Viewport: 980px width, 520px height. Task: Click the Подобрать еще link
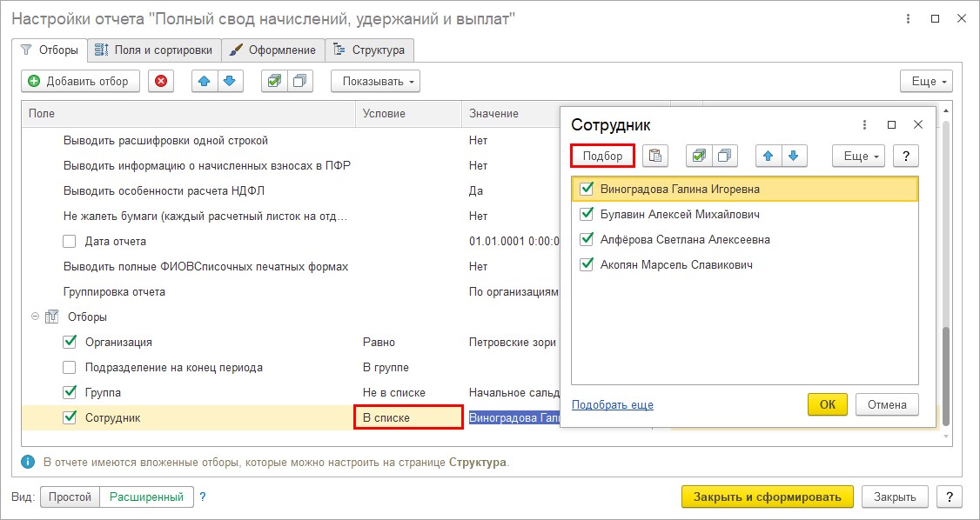[613, 405]
